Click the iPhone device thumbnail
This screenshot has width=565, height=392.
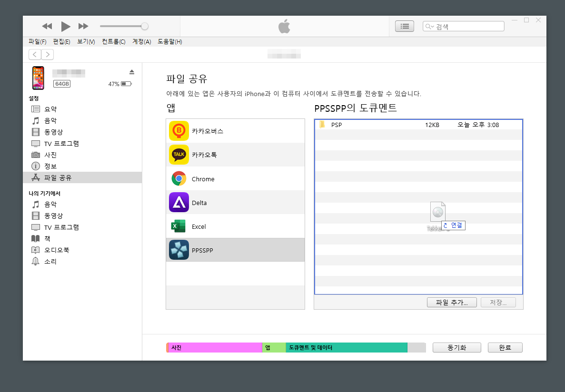point(38,78)
